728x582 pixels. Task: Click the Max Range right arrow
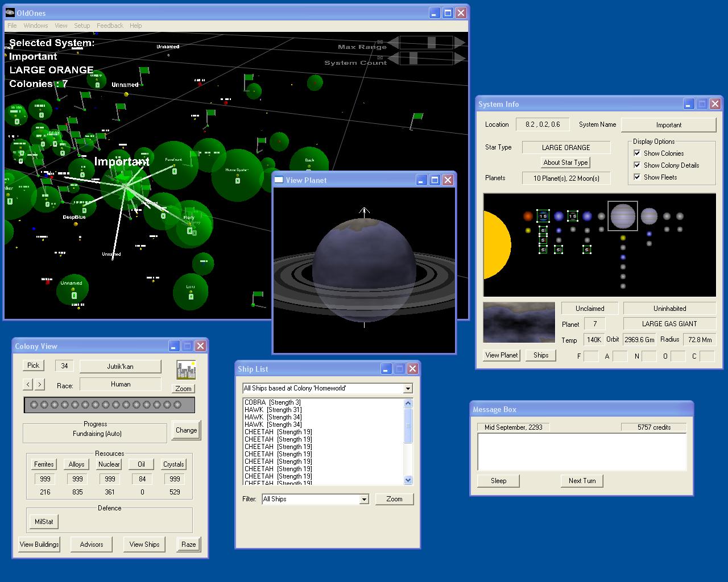(x=459, y=43)
